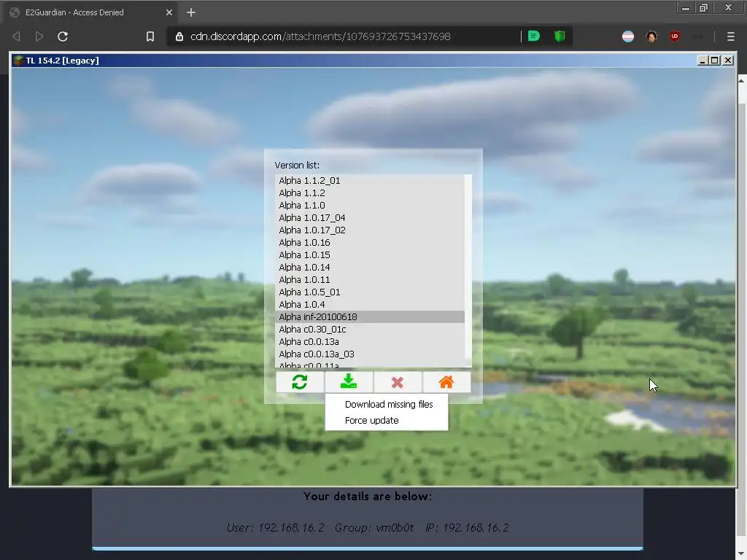Click the green download arrow button
Screen dimensions: 747x560
click(x=349, y=382)
